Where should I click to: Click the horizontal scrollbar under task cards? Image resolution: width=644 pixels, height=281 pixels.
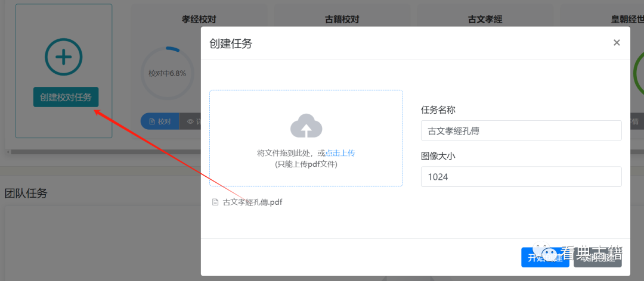105,152
